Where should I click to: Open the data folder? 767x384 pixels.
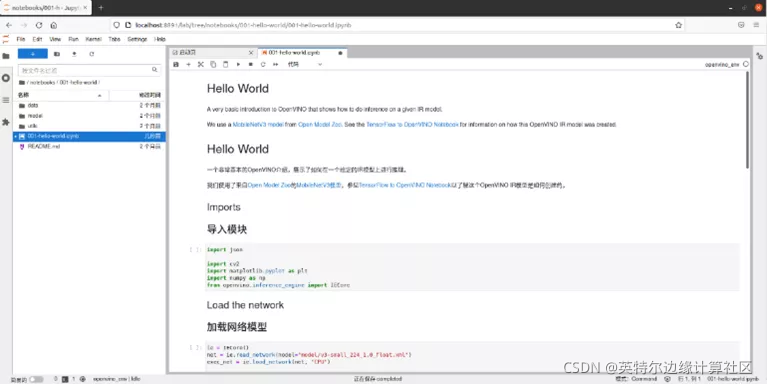pos(90,105)
